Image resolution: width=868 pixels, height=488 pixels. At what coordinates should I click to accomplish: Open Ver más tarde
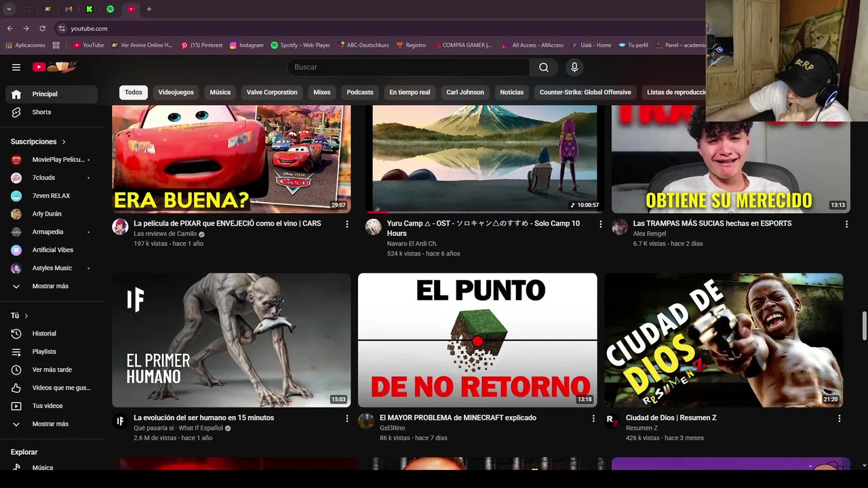pyautogui.click(x=52, y=369)
